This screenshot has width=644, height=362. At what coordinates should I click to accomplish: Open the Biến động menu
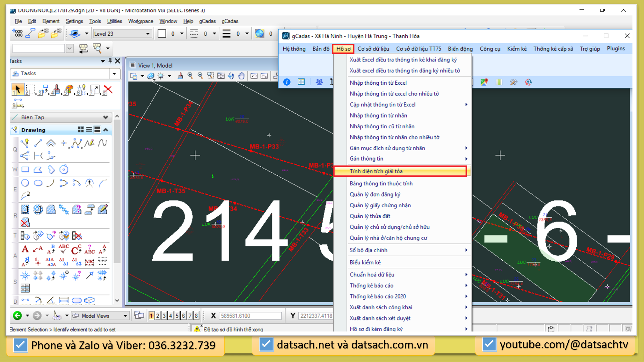[x=460, y=49]
